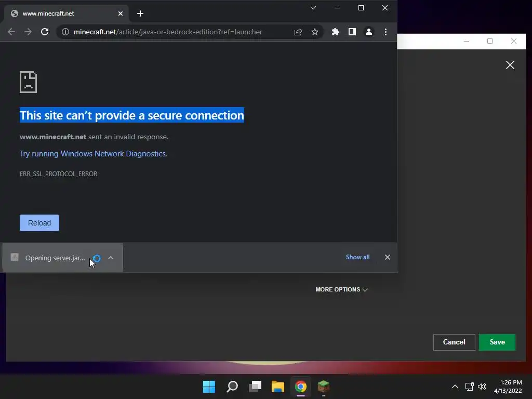Open File Explorer from taskbar
Image resolution: width=532 pixels, height=399 pixels.
(x=278, y=387)
